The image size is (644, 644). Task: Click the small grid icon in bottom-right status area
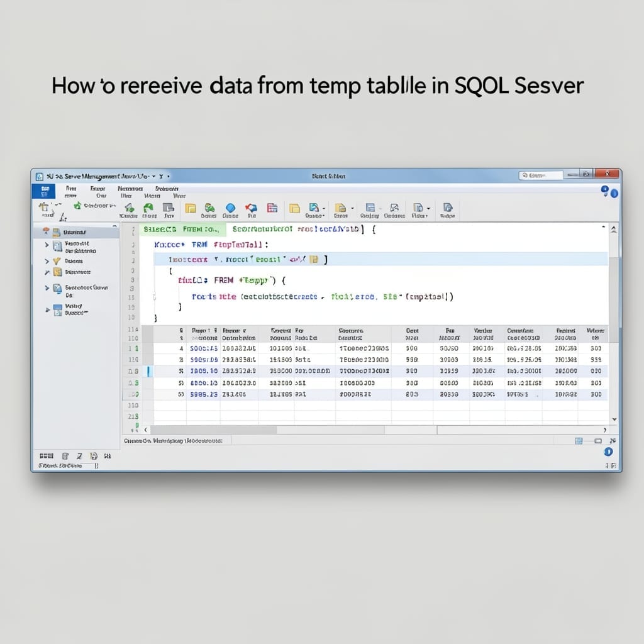coord(579,441)
